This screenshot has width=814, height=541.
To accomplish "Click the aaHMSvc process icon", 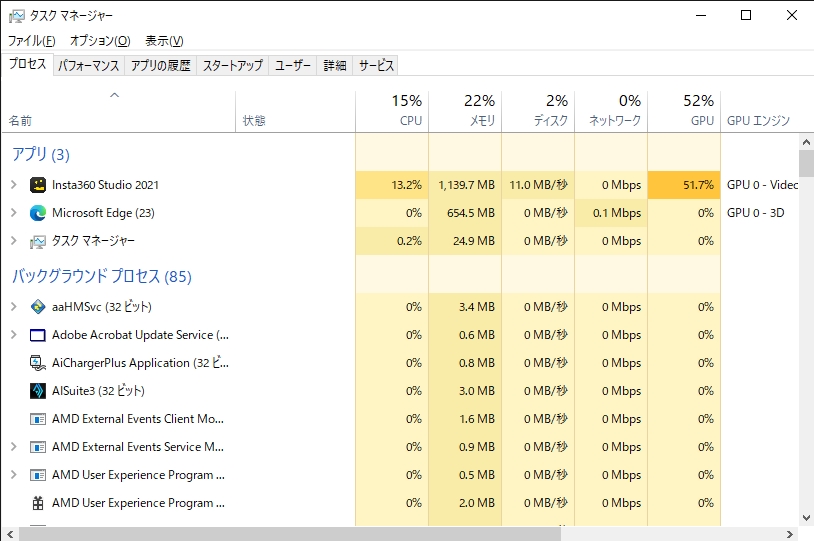I will (x=38, y=307).
